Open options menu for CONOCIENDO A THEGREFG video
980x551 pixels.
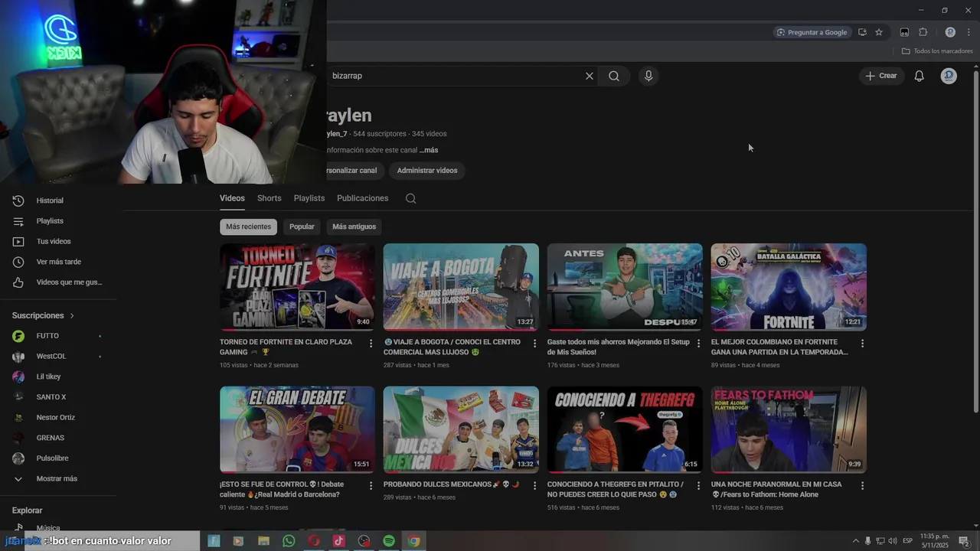(698, 486)
